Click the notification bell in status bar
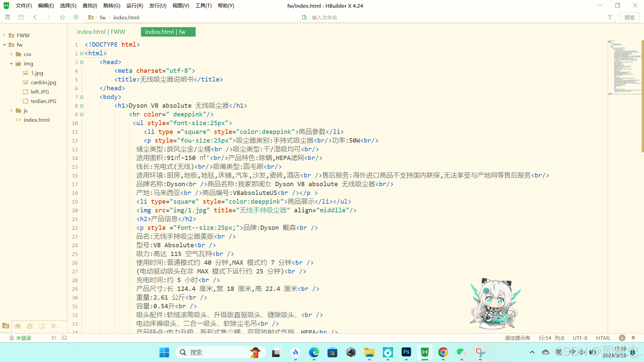The width and height of the screenshot is (644, 362). click(633, 338)
